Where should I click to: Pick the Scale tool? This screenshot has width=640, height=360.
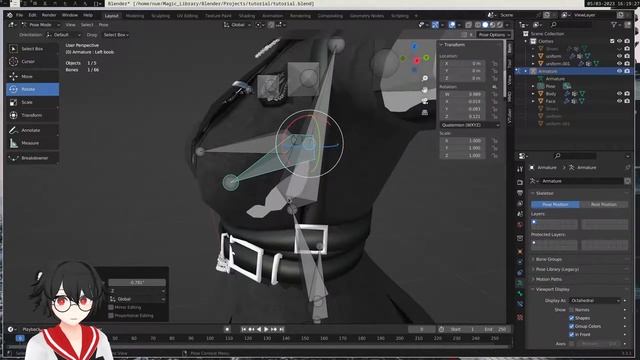click(33, 102)
